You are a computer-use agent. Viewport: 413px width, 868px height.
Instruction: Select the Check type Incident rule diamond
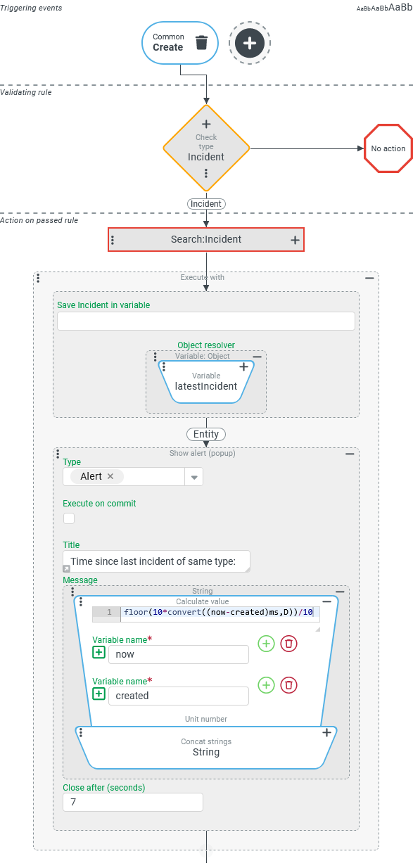pyautogui.click(x=206, y=148)
